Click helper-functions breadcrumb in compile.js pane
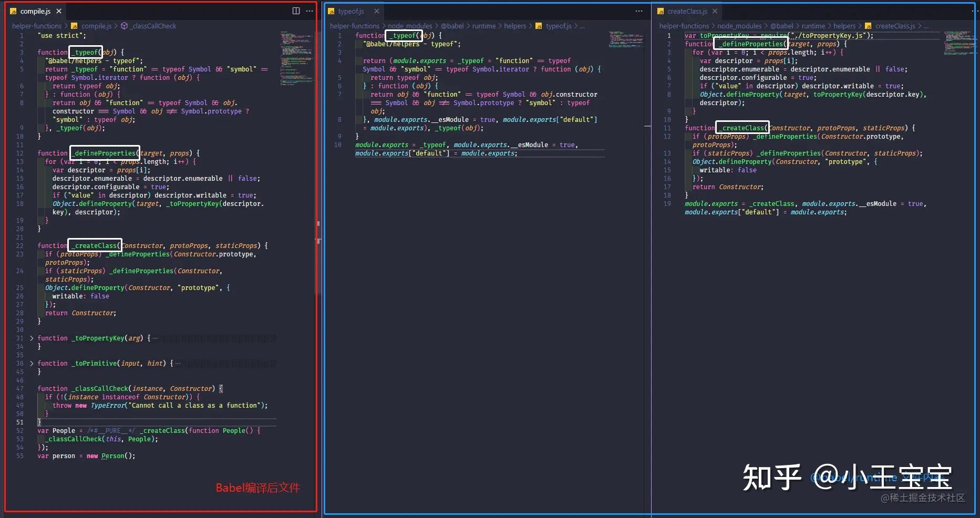The height and width of the screenshot is (518, 980). click(37, 26)
